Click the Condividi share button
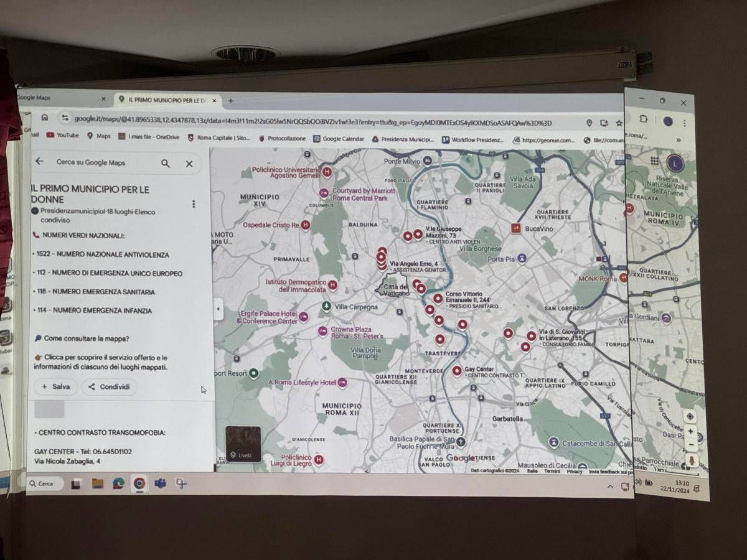The image size is (747, 560). [x=109, y=386]
